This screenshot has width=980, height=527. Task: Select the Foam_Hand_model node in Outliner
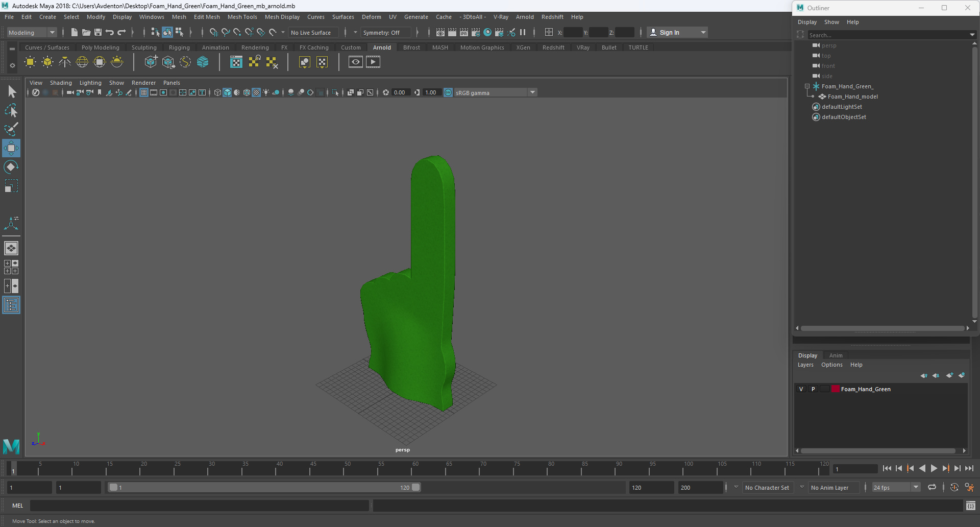852,97
